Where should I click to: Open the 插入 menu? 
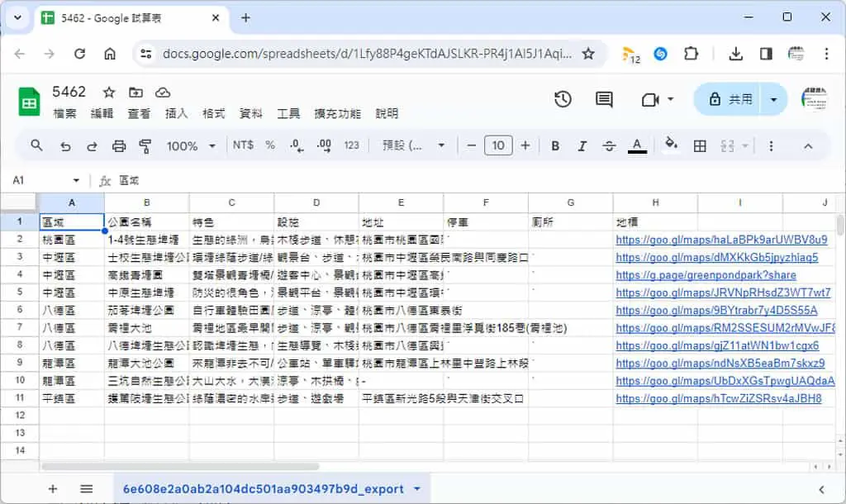click(x=177, y=113)
